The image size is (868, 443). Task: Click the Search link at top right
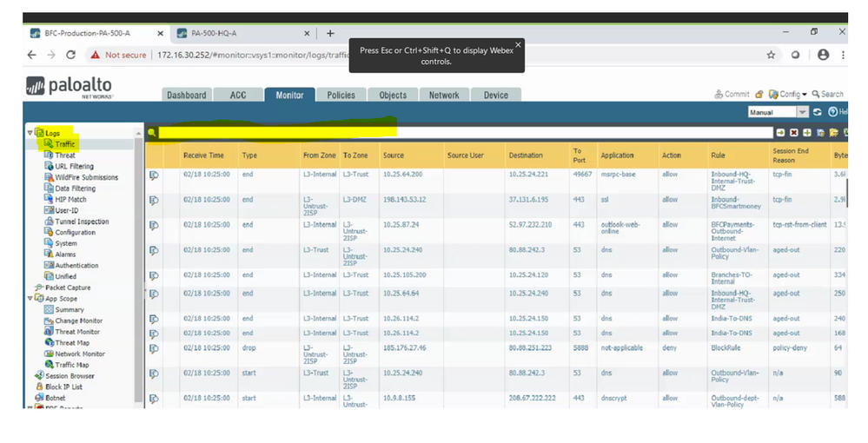pos(827,95)
